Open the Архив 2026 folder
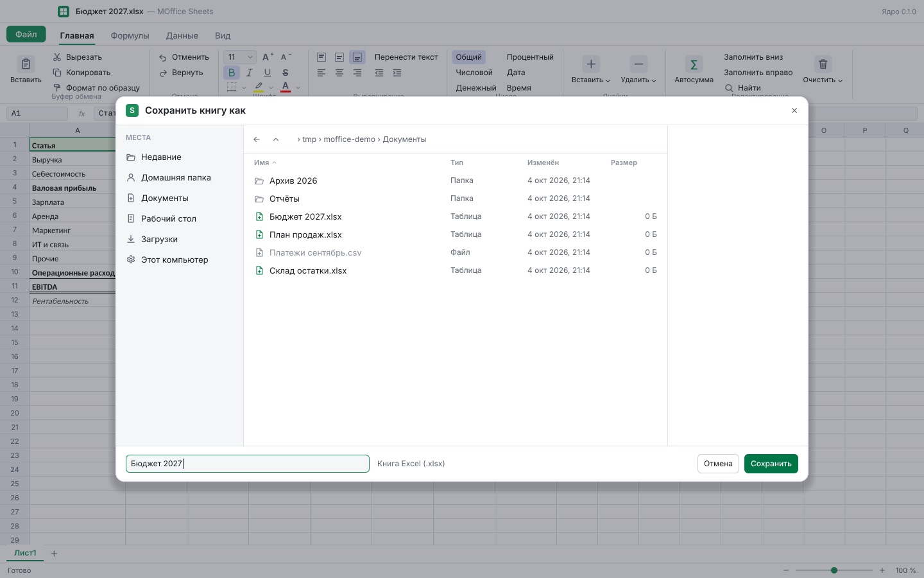The image size is (924, 578). tap(456, 180)
